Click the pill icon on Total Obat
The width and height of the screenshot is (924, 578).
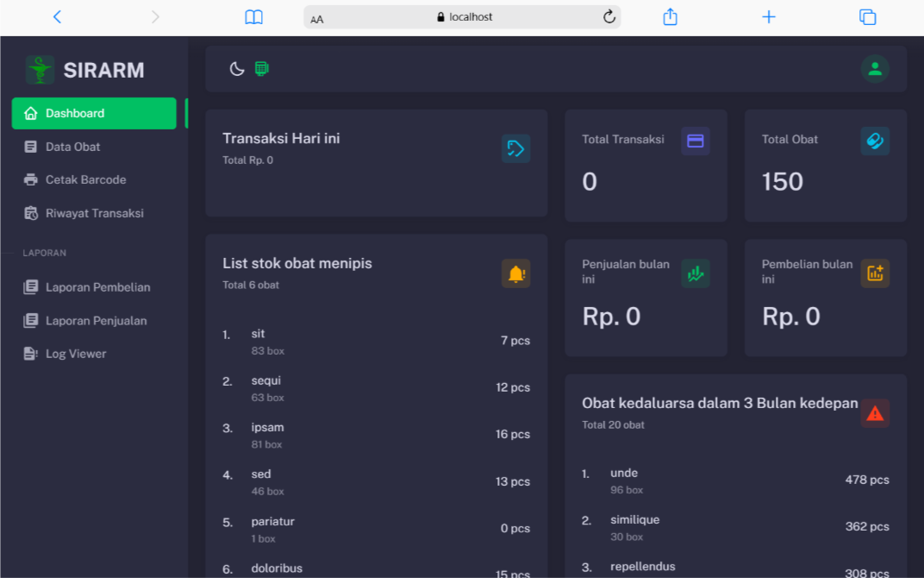tap(875, 141)
